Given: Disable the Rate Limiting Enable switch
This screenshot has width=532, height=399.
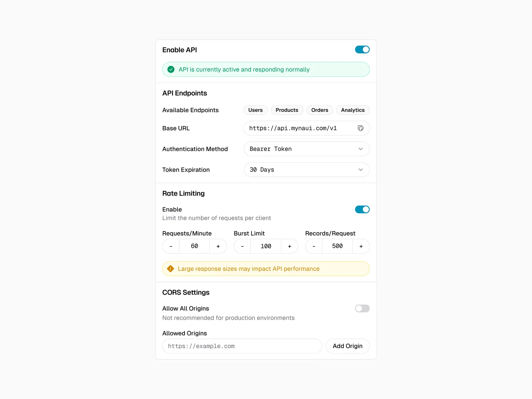Looking at the screenshot, I should tap(362, 209).
